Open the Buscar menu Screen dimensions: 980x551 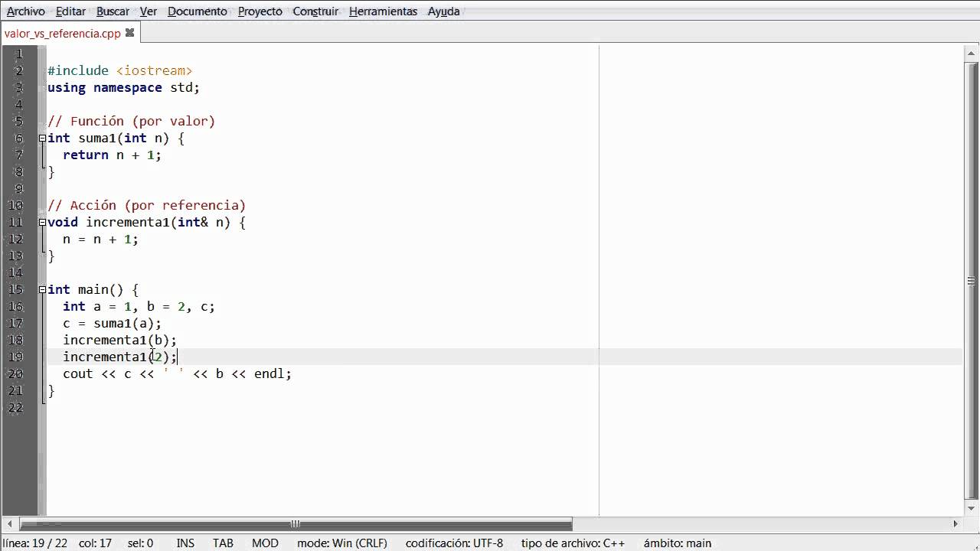tap(113, 11)
